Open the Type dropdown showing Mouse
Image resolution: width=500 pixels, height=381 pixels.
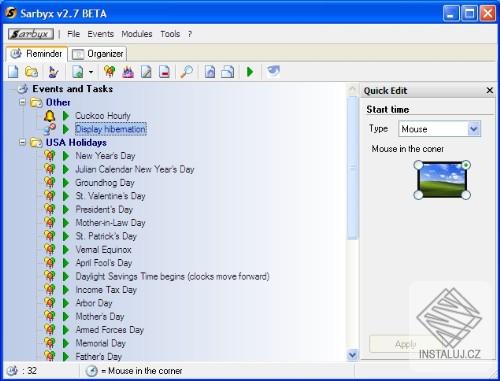point(439,129)
